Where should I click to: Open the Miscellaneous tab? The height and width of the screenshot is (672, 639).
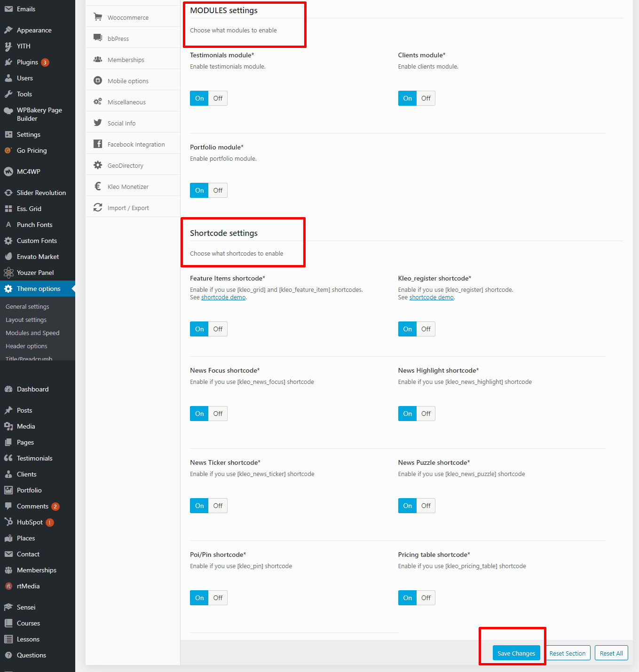[x=133, y=102]
